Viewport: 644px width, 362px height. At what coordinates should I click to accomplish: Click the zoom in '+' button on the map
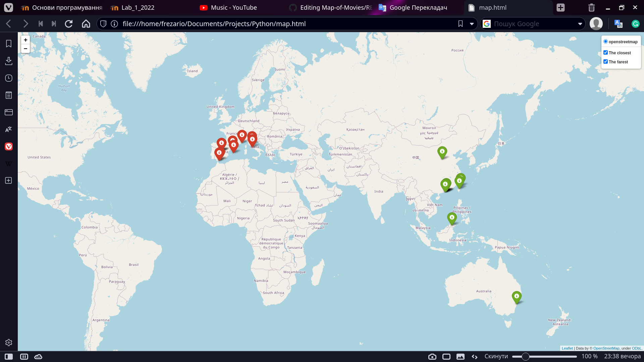click(x=25, y=40)
